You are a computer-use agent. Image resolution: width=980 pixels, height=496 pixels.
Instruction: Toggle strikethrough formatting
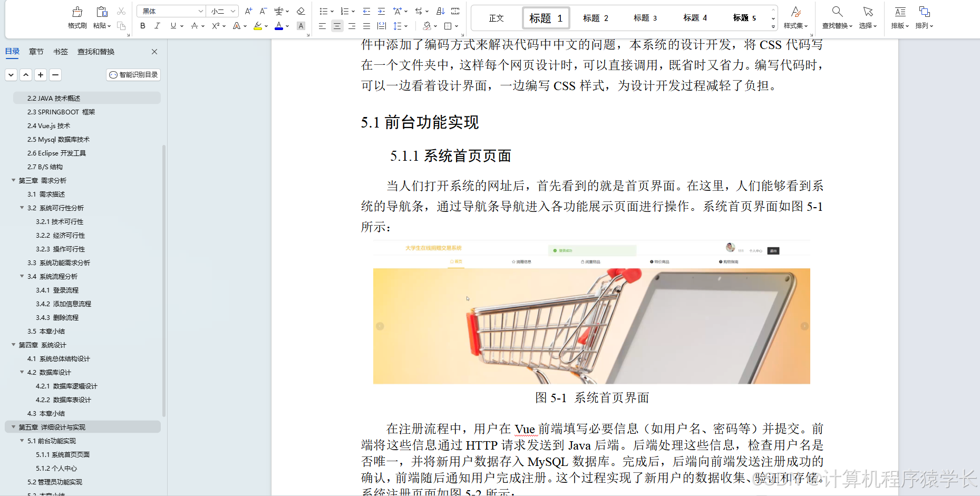point(195,26)
